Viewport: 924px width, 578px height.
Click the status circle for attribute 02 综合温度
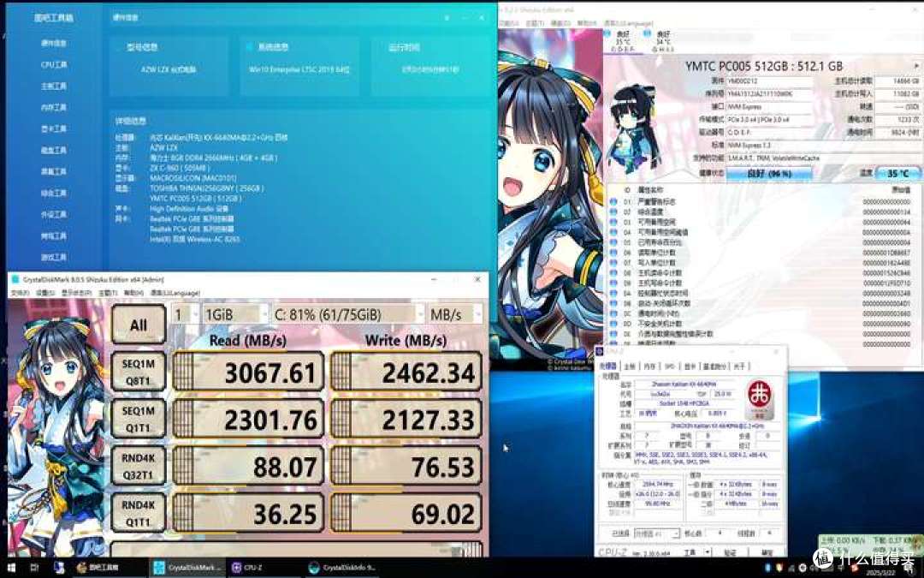click(x=613, y=212)
